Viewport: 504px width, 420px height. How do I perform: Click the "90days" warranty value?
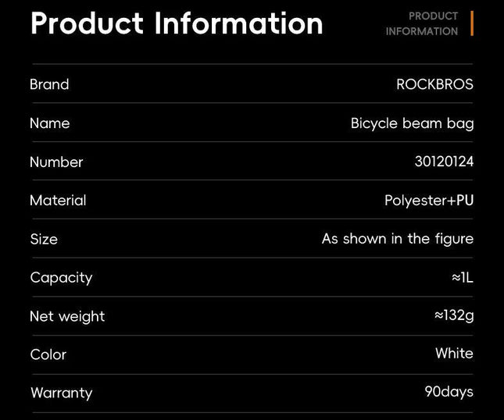[x=449, y=392]
